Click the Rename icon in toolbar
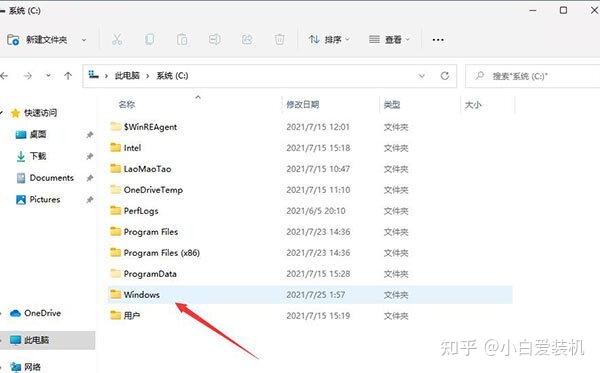Screen dimensions: 600x373 [214, 39]
